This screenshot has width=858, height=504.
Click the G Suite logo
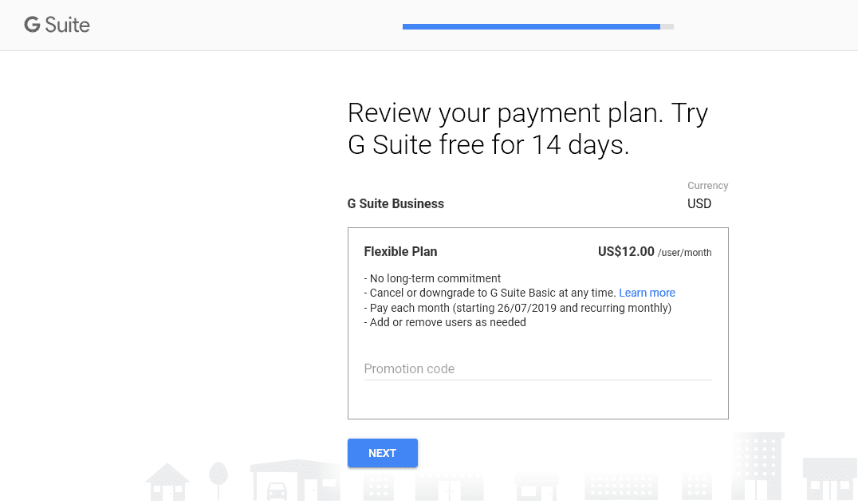pyautogui.click(x=57, y=26)
